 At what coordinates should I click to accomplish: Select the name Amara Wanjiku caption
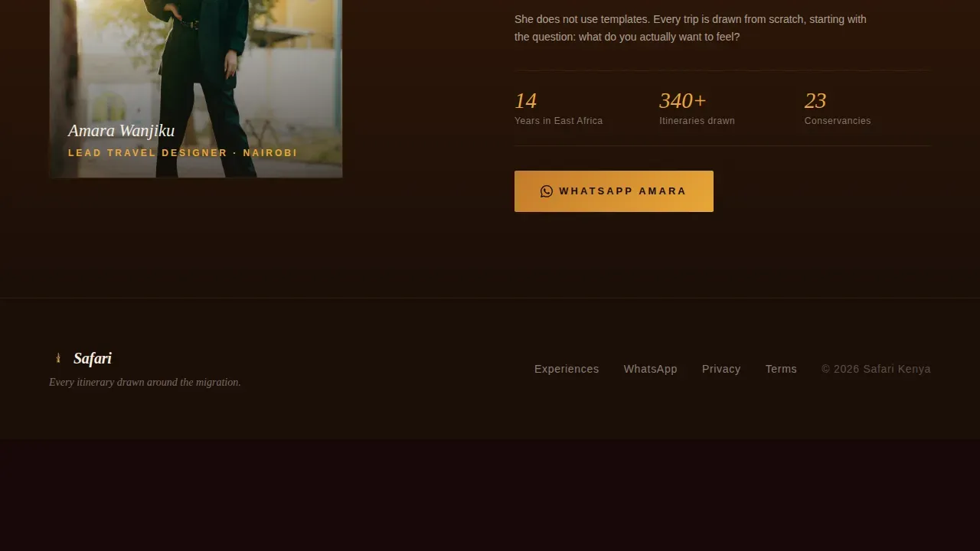121,131
